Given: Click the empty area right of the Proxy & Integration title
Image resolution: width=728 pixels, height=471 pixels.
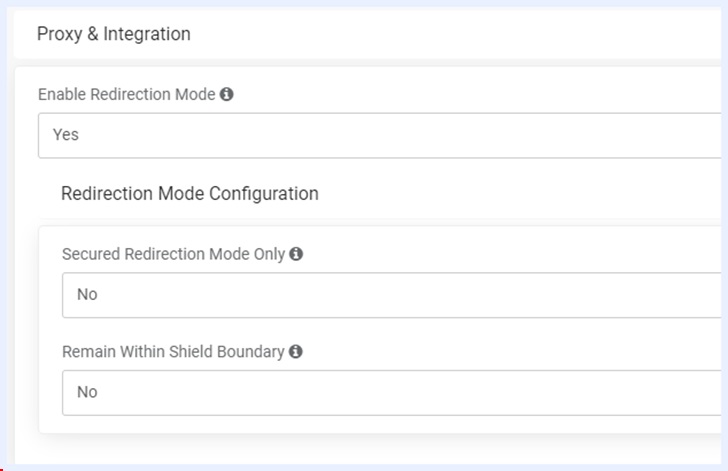Looking at the screenshot, I should (450, 34).
